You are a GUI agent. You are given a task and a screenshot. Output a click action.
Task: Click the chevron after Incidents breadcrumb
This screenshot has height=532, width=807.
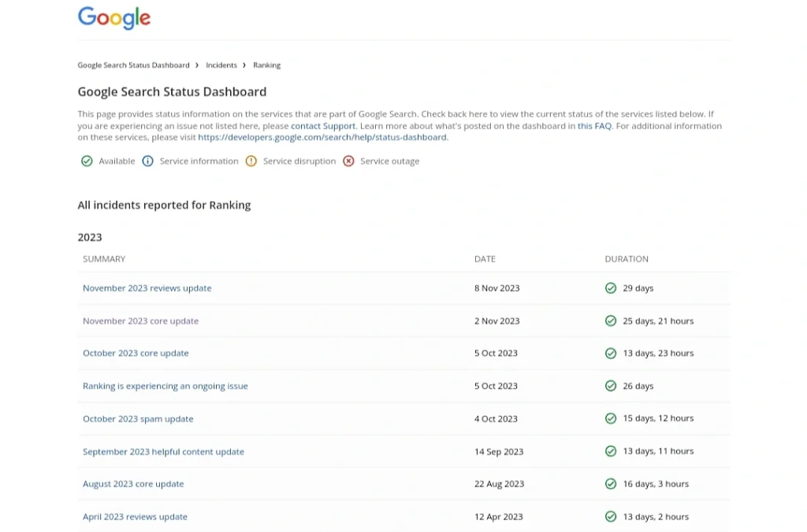(x=244, y=65)
